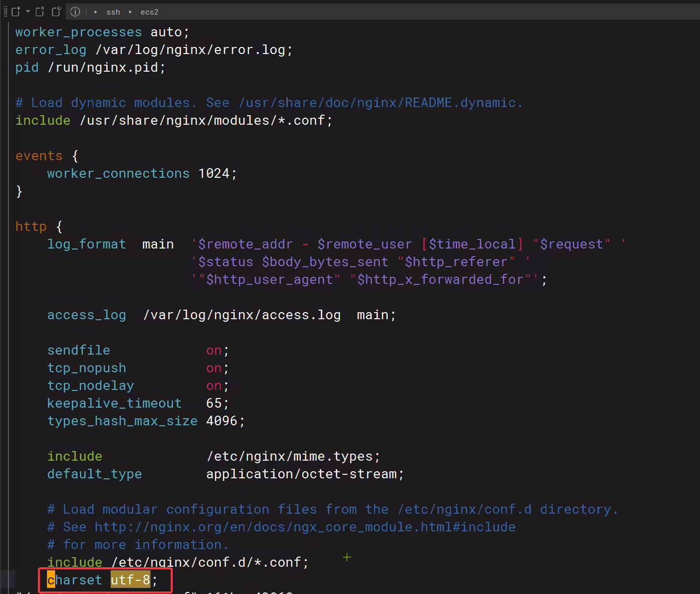Open the dropdown arrow beside new tab
Image resolution: width=700 pixels, height=594 pixels.
pyautogui.click(x=28, y=12)
